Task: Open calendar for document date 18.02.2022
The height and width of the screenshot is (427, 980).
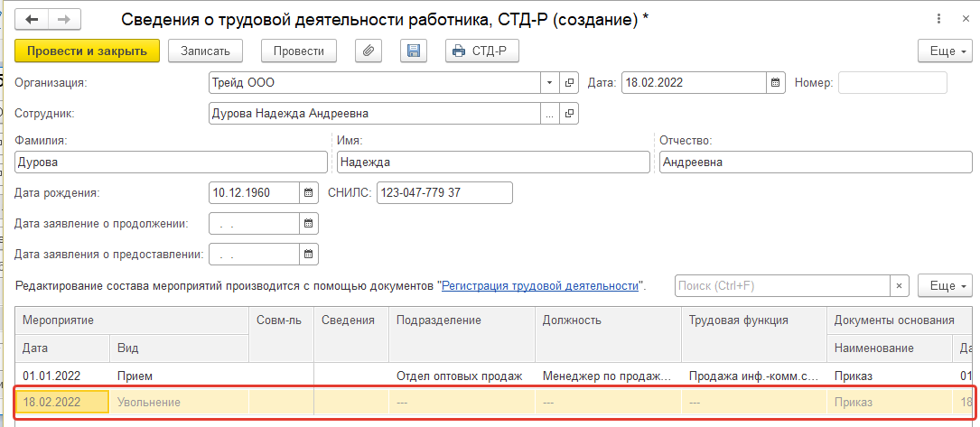Action: point(775,83)
